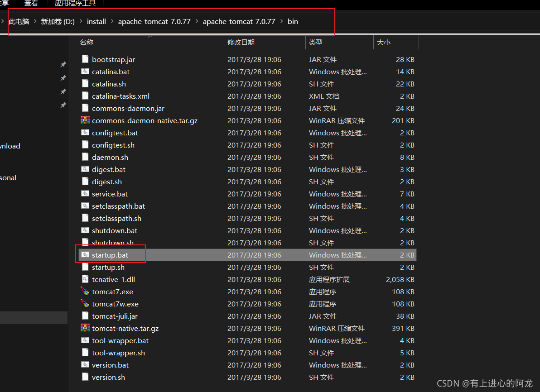
Task: Expand the chevron after install in the path
Action: (x=112, y=21)
